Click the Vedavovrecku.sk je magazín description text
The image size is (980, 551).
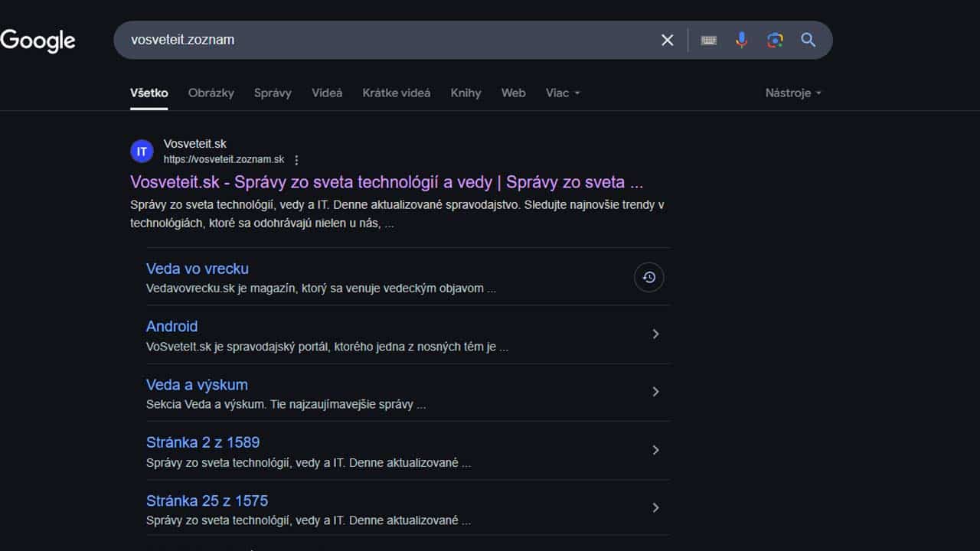(x=321, y=289)
